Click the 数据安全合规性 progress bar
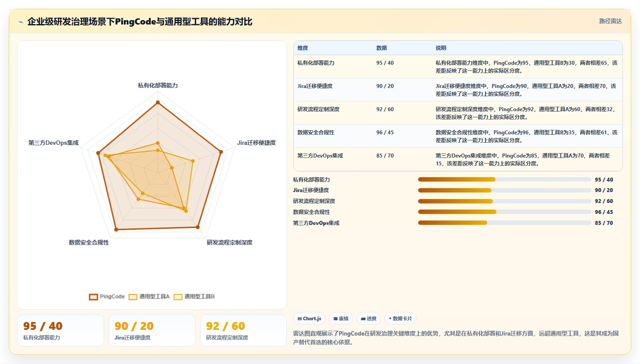This screenshot has width=640, height=364. (x=504, y=212)
